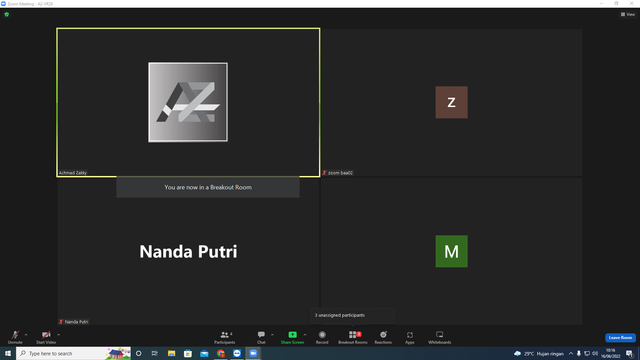Open the View layout menu

pos(628,14)
